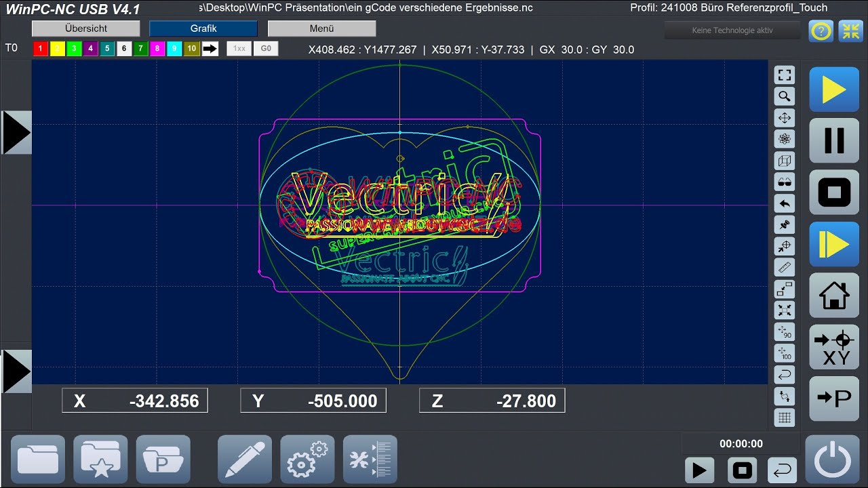Click the four-arrows fit icon

[785, 311]
